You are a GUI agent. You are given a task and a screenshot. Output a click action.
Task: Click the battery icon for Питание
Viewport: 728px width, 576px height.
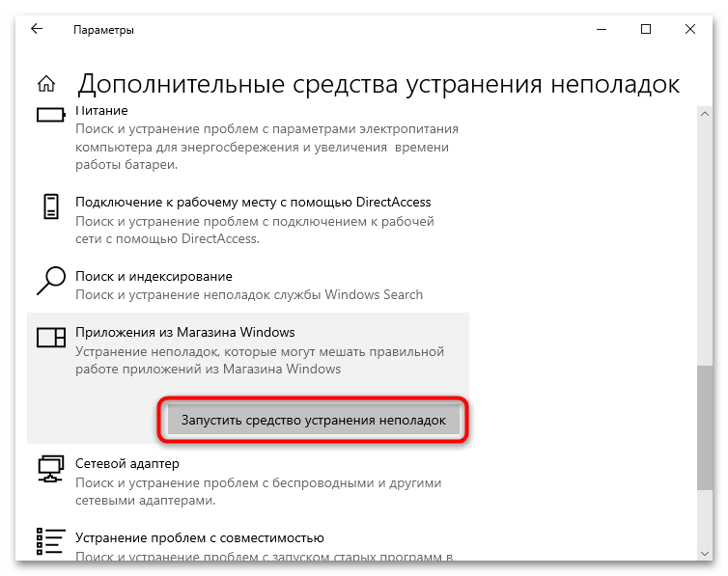pyautogui.click(x=51, y=115)
